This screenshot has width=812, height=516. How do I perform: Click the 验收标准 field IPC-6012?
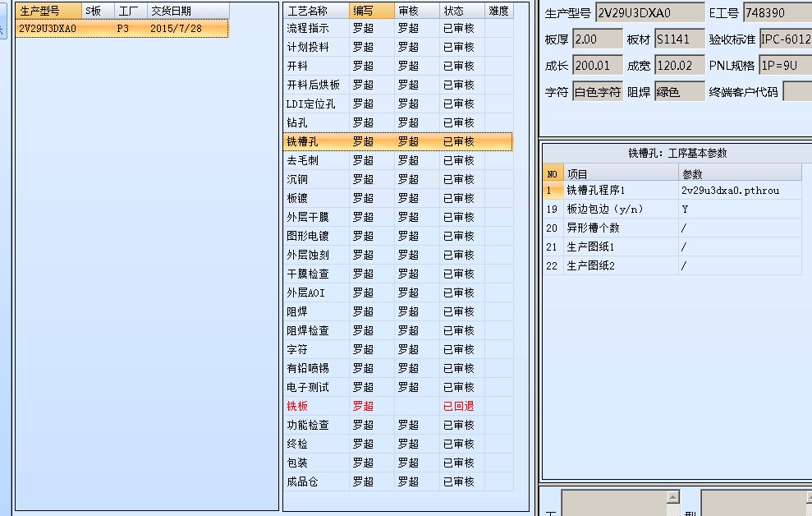point(786,39)
